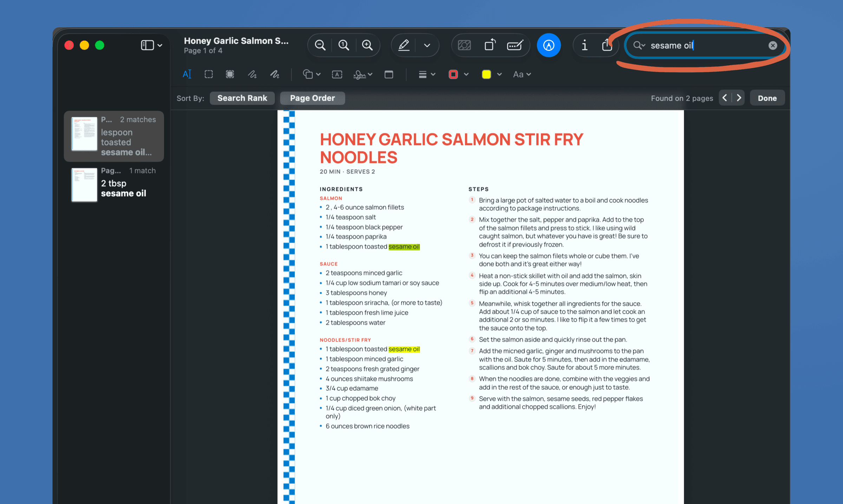Click '1/4 teaspoon paprika' ingredient

pos(356,236)
